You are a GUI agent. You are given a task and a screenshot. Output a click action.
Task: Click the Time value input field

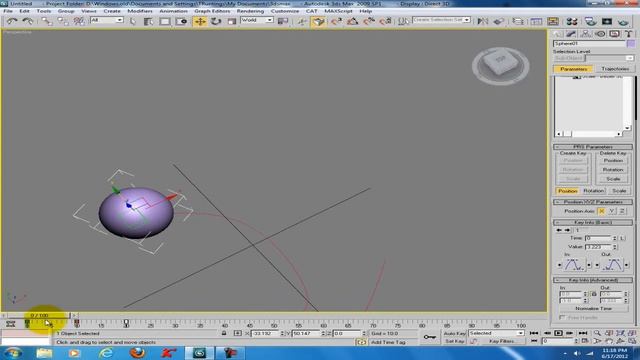598,238
